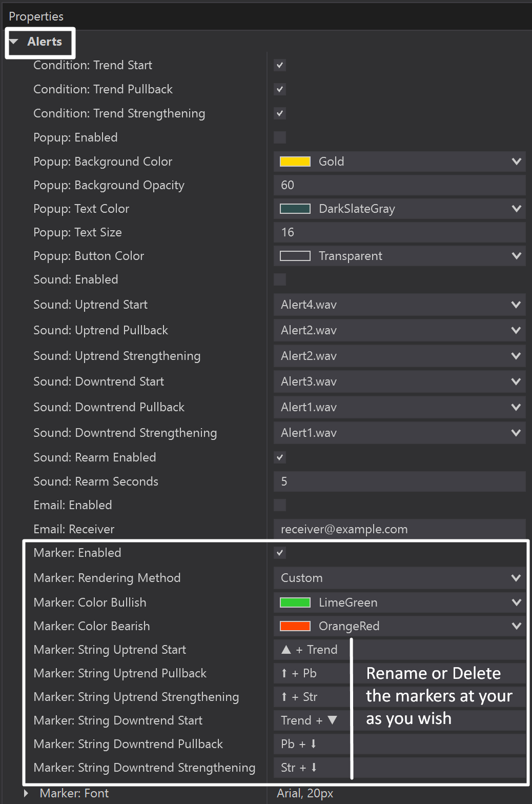Click the Popup: Background Opacity field

(400, 185)
